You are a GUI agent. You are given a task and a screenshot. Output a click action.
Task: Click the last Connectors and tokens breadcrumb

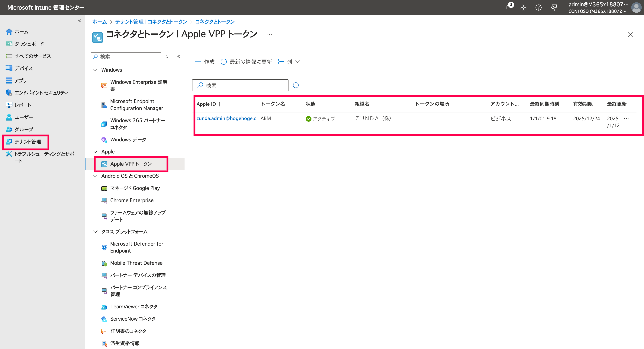click(215, 22)
